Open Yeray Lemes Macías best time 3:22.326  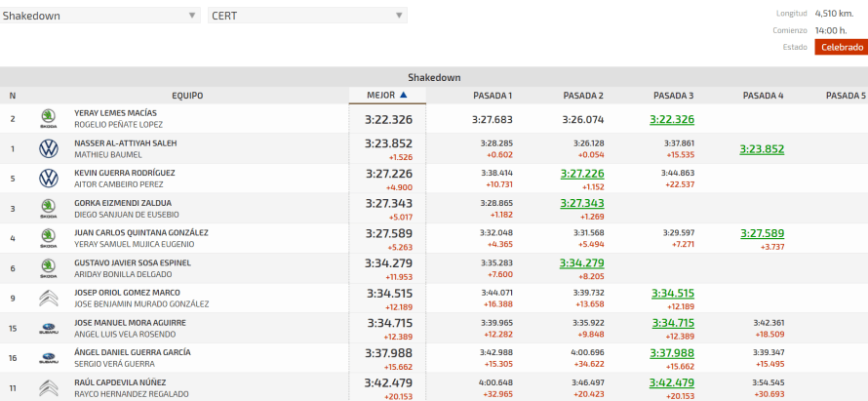click(388, 119)
